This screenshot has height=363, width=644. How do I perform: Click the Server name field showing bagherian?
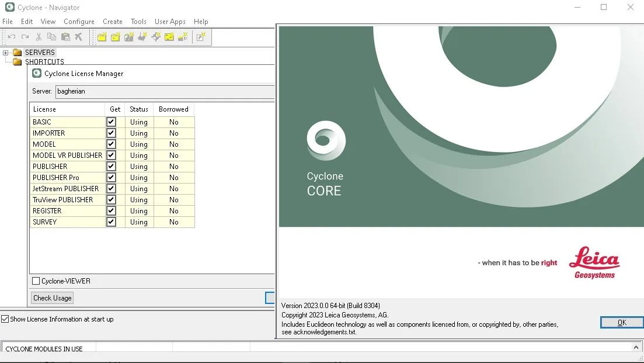tap(165, 91)
